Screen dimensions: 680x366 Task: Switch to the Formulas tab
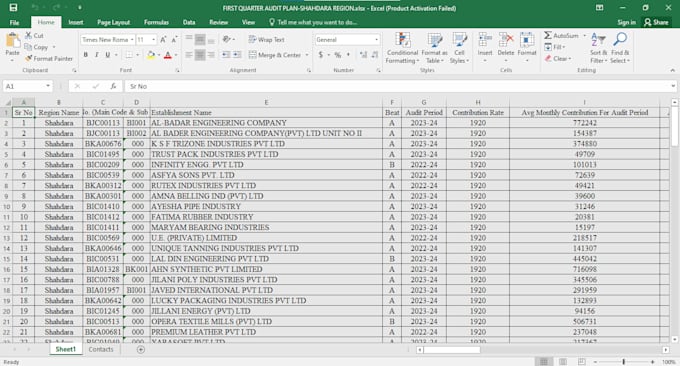click(x=156, y=22)
